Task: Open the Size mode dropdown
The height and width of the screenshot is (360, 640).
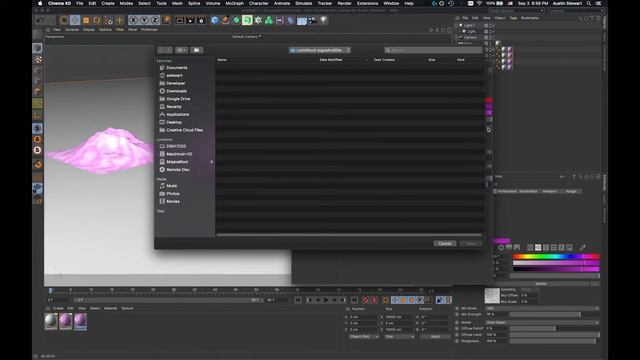Action: coord(399,337)
